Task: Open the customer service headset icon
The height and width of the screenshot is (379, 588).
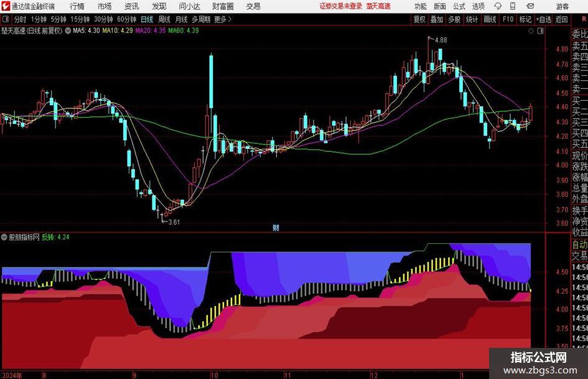Action: (498, 6)
